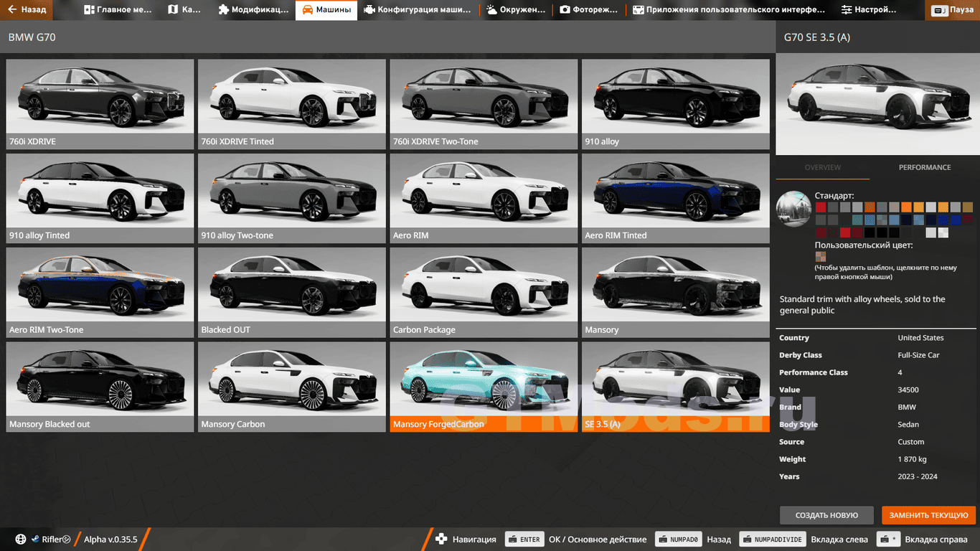Click the Derby Class value Full-Size Car

pyautogui.click(x=918, y=355)
